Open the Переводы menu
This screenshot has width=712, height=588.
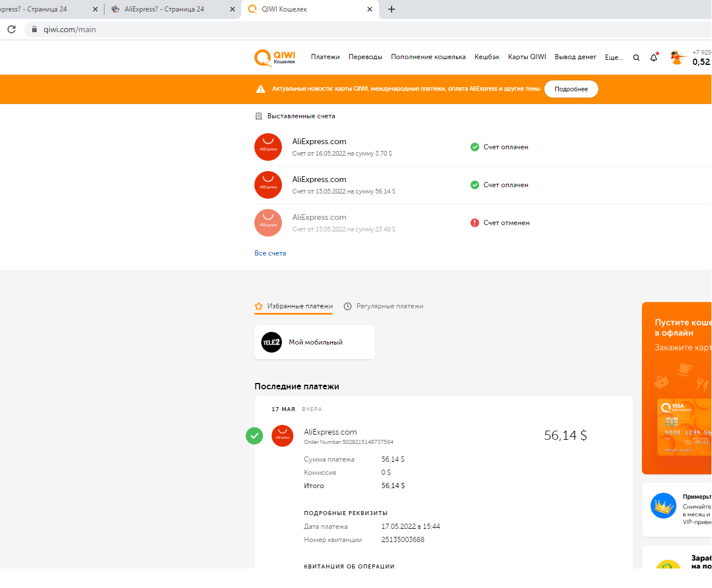tap(365, 57)
